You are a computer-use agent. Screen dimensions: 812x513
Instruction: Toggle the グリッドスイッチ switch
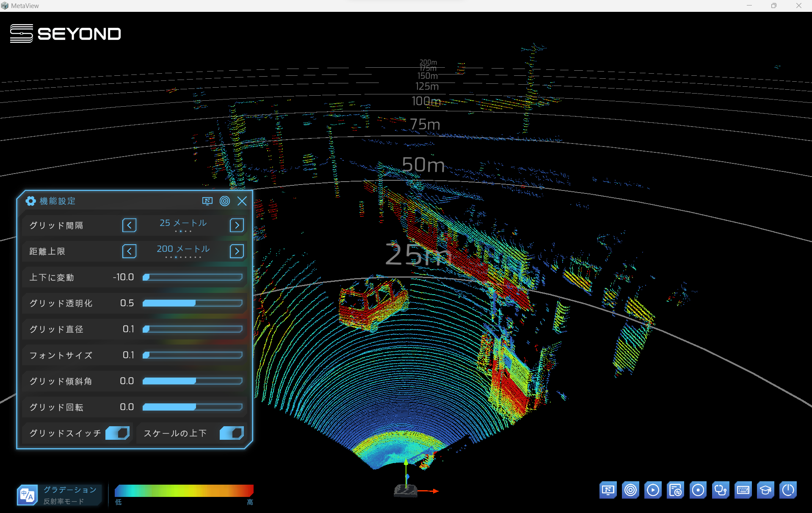pyautogui.click(x=117, y=433)
